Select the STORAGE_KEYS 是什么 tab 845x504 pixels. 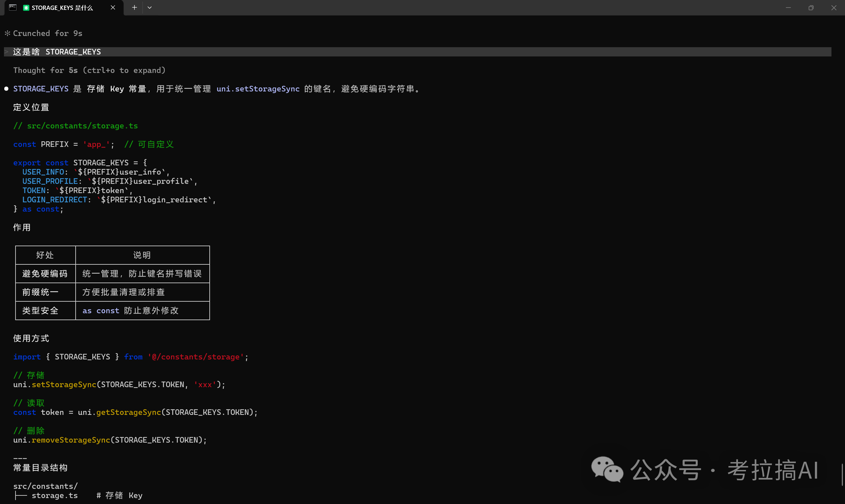(x=65, y=8)
